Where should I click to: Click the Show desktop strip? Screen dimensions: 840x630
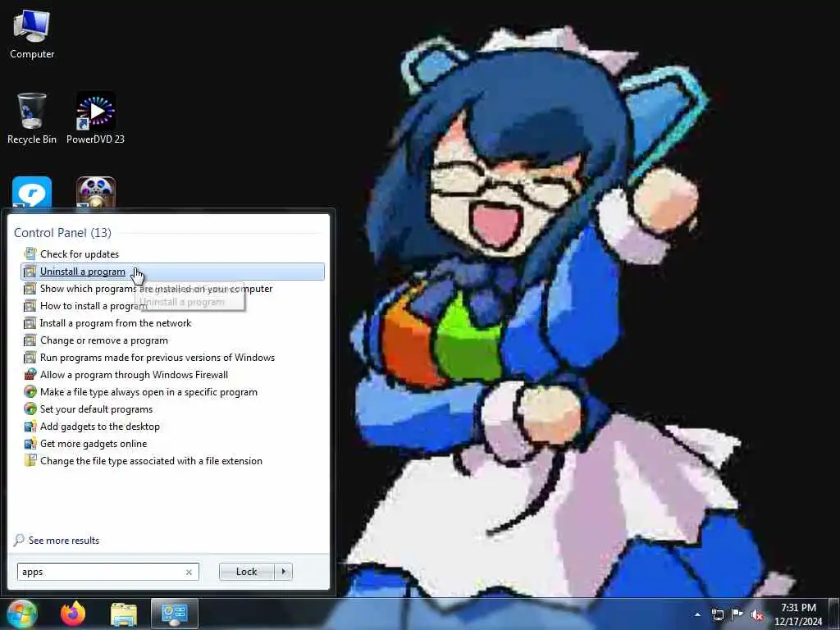[834, 614]
